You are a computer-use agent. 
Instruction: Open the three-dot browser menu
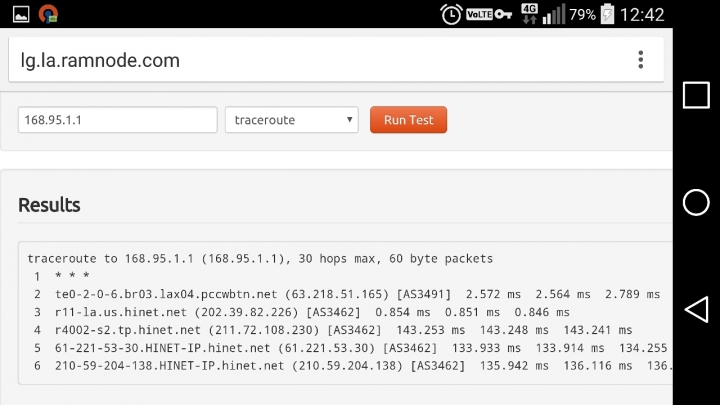pos(641,60)
